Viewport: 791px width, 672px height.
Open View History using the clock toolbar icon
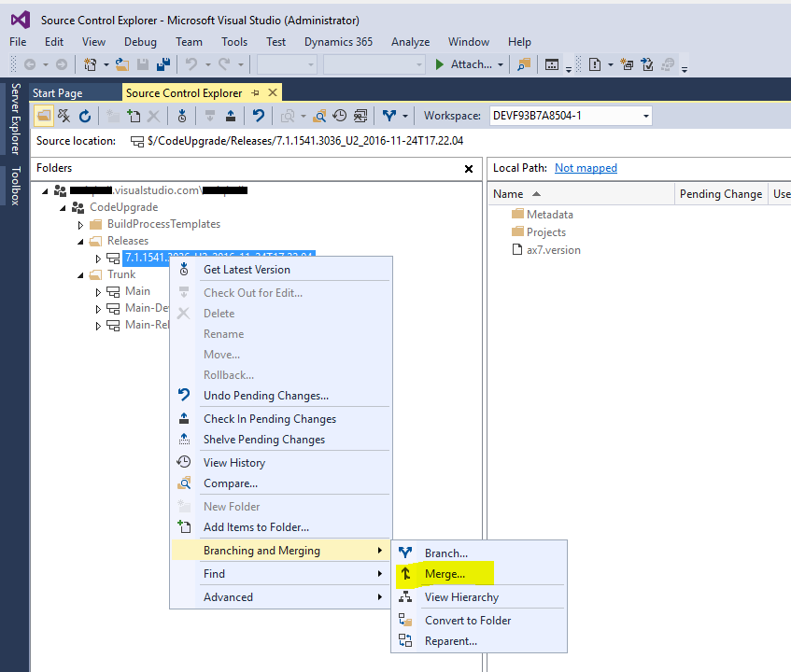pyautogui.click(x=339, y=114)
